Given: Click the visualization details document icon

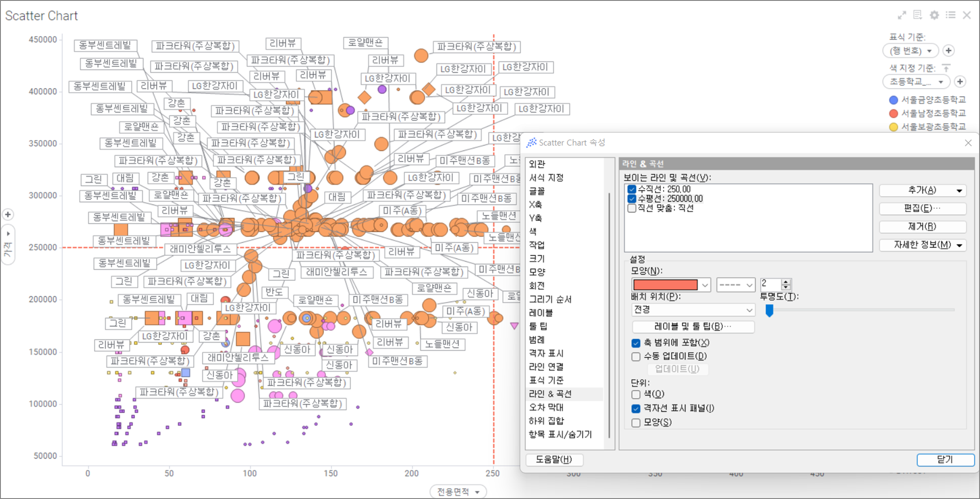Looking at the screenshot, I should coord(918,16).
